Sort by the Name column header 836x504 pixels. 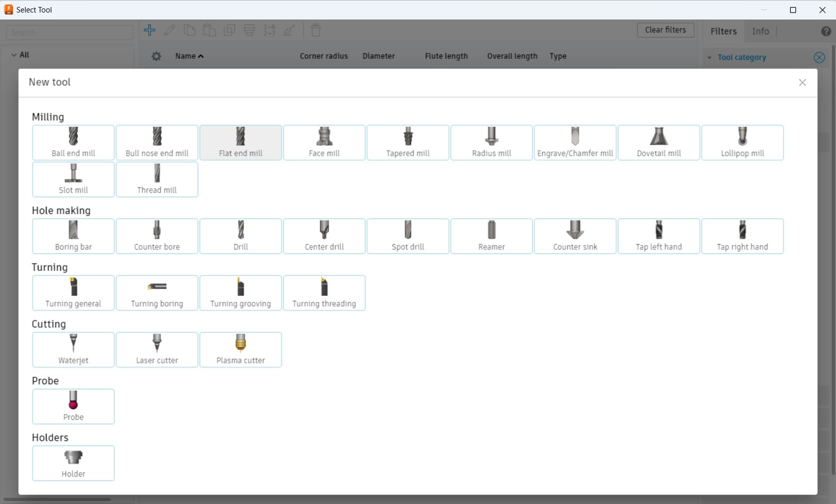click(189, 56)
